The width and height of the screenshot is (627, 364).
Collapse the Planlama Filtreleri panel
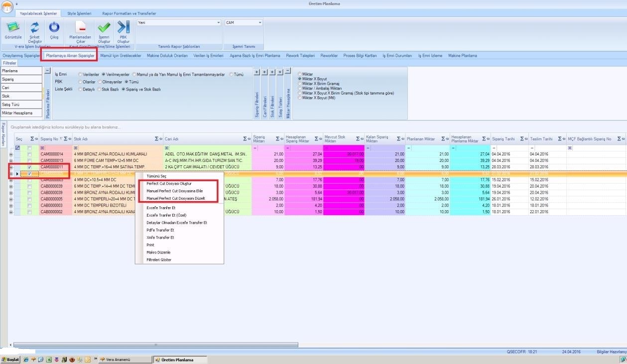pos(47,71)
